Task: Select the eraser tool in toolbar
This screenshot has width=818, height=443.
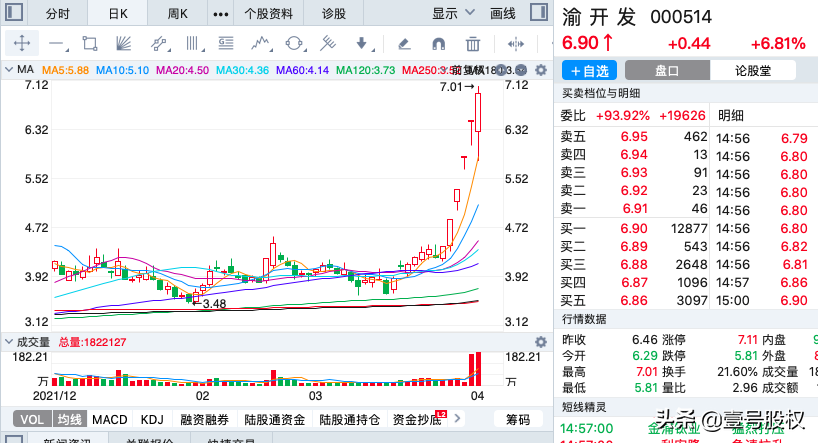Action: pos(403,44)
